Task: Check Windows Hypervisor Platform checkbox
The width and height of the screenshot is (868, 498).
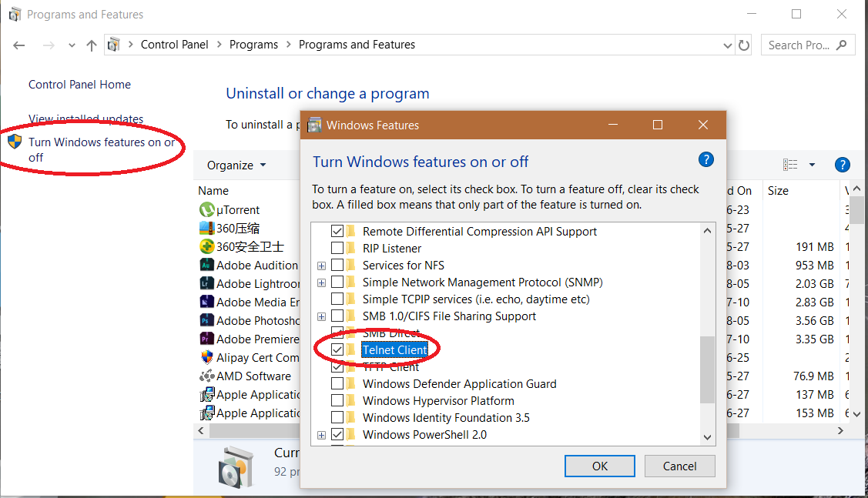Action: (337, 401)
